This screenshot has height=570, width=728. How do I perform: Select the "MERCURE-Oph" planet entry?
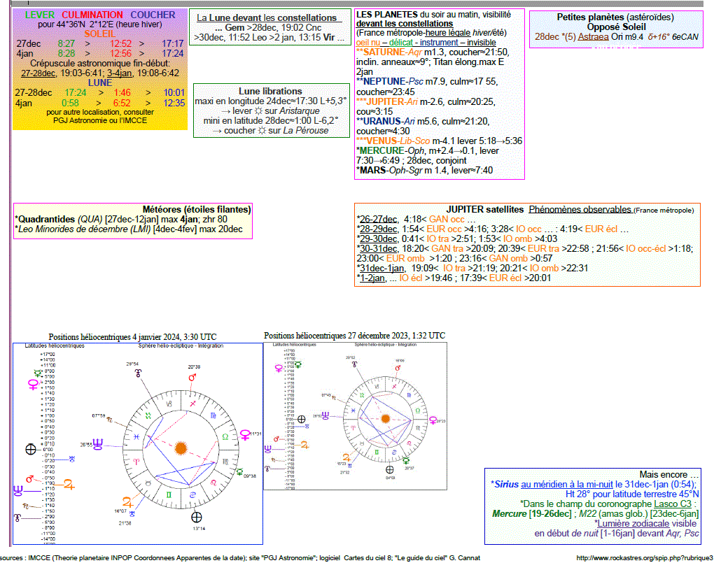click(392, 151)
